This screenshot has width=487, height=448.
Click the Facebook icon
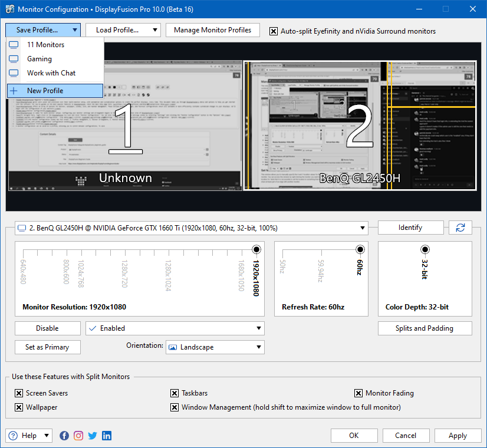click(64, 436)
